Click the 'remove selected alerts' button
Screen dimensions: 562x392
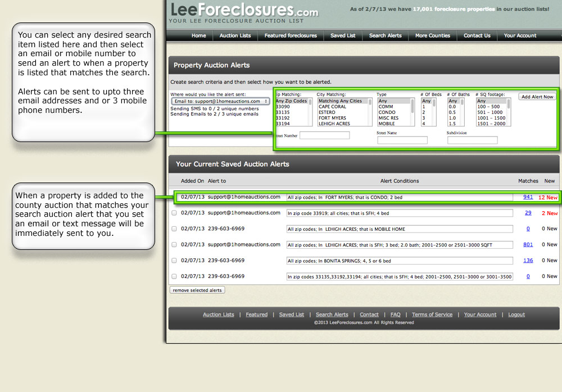click(x=197, y=290)
